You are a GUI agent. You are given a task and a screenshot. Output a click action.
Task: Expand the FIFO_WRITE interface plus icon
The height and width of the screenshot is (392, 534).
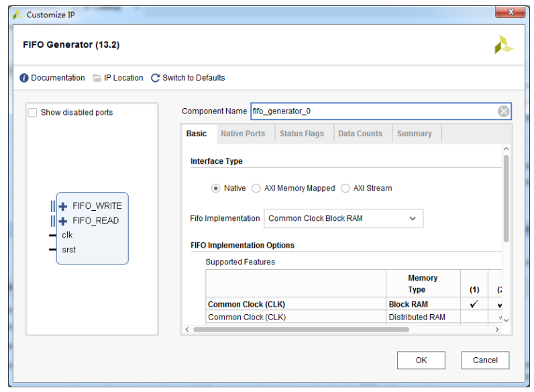(x=62, y=206)
